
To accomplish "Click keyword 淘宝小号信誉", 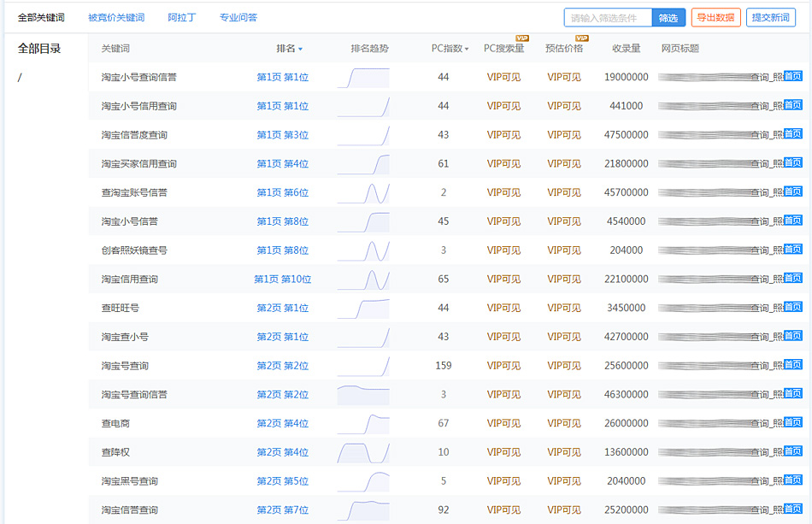I will coord(130,221).
